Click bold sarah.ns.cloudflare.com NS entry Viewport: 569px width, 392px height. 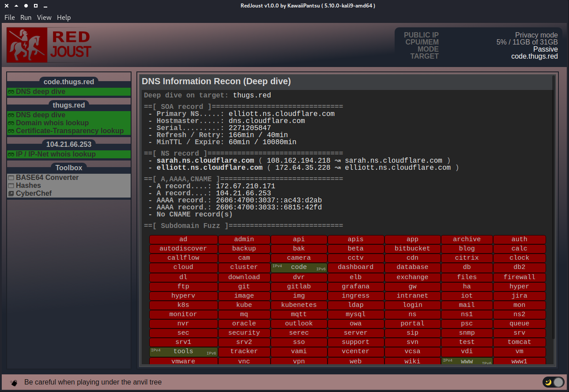205,161
